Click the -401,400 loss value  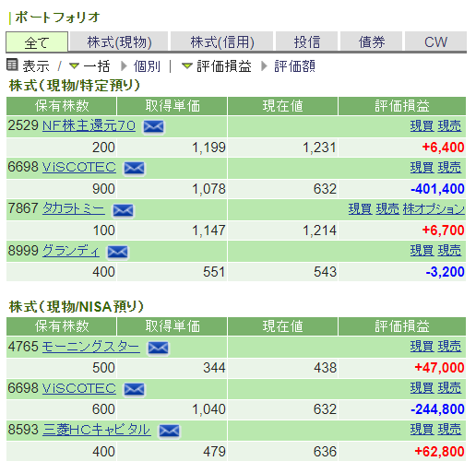pos(437,189)
